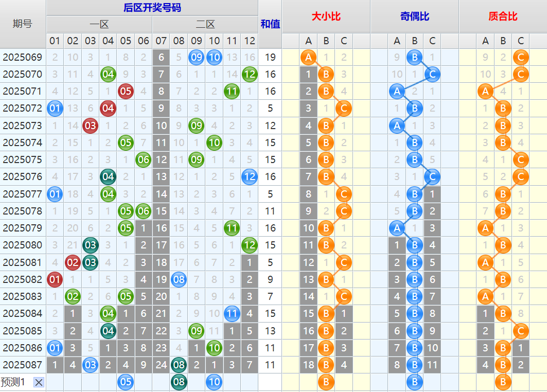The width and height of the screenshot is (547, 392).
Task: Open the 奇偶比 header
Action: 414,16
